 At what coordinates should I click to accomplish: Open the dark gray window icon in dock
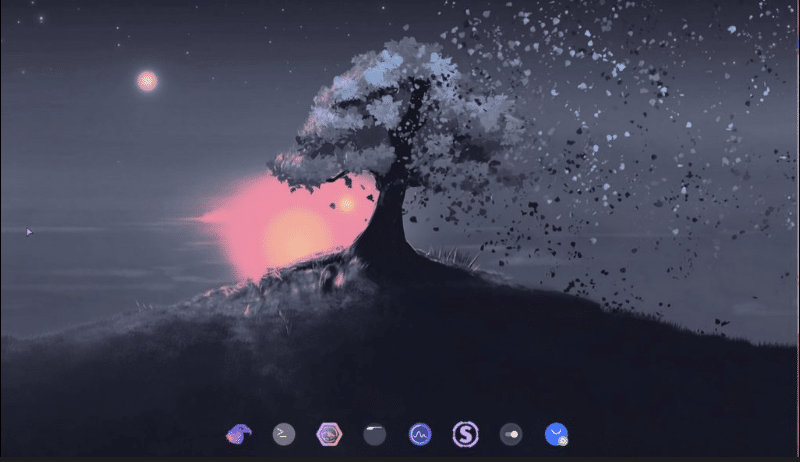374,435
